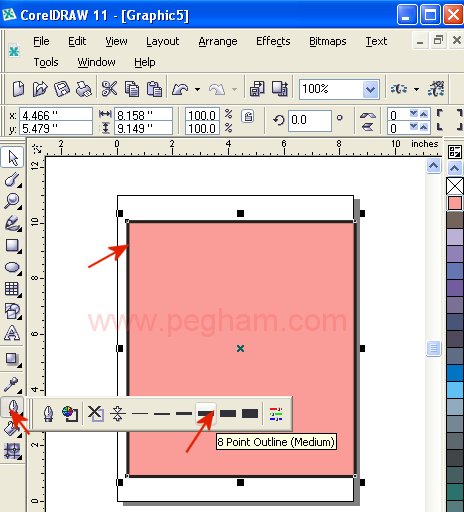Click the Print button
This screenshot has height=512, width=464.
[84, 89]
